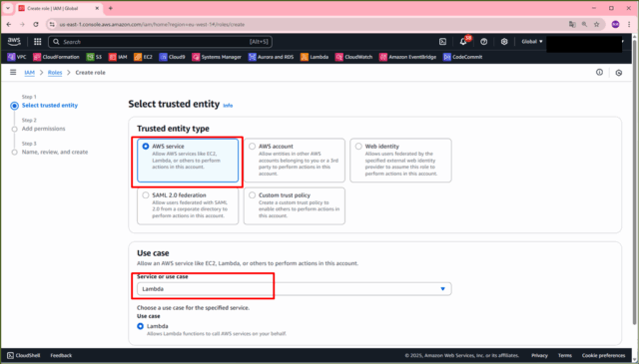
Task: Focus the AWS console search field
Action: coord(160,42)
